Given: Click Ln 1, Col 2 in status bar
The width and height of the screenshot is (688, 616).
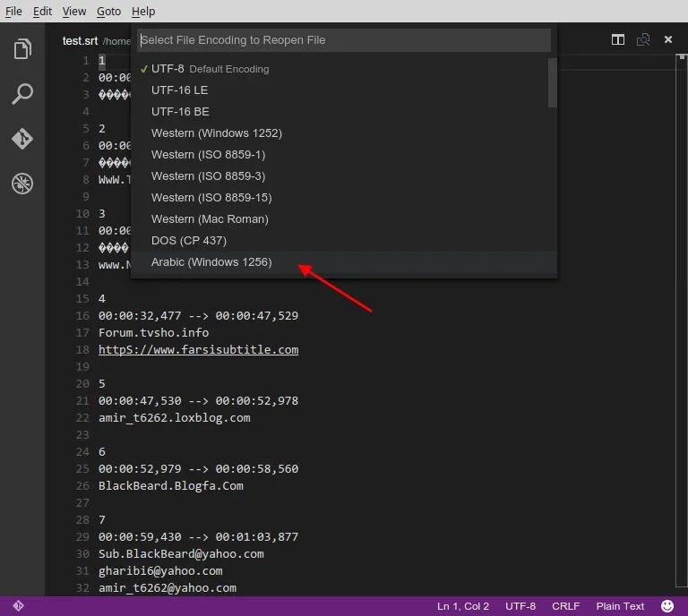Looking at the screenshot, I should coord(462,606).
